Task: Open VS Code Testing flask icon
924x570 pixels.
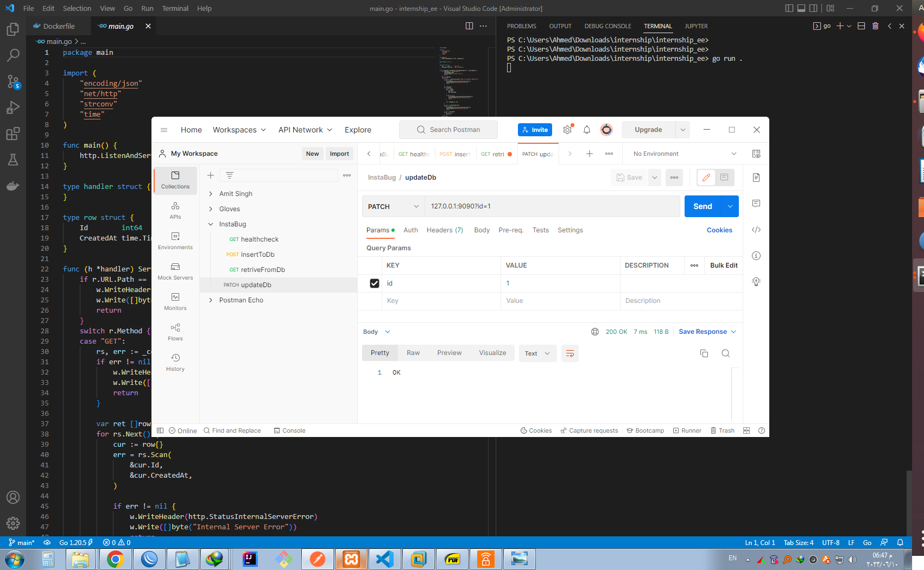Action: tap(13, 160)
